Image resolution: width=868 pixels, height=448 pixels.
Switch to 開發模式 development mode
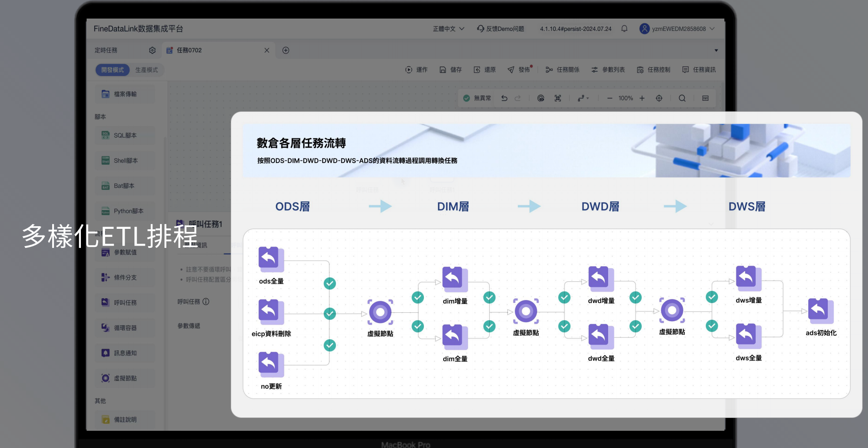112,70
